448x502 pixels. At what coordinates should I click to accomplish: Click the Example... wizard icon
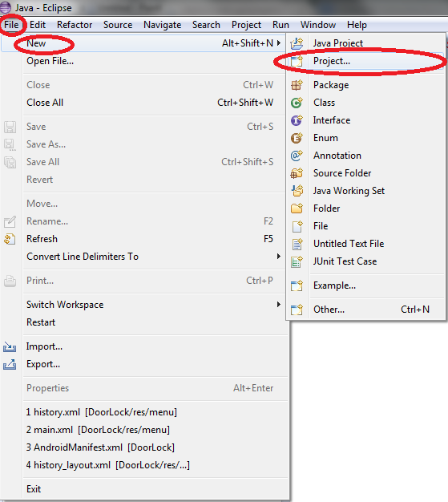(x=297, y=285)
